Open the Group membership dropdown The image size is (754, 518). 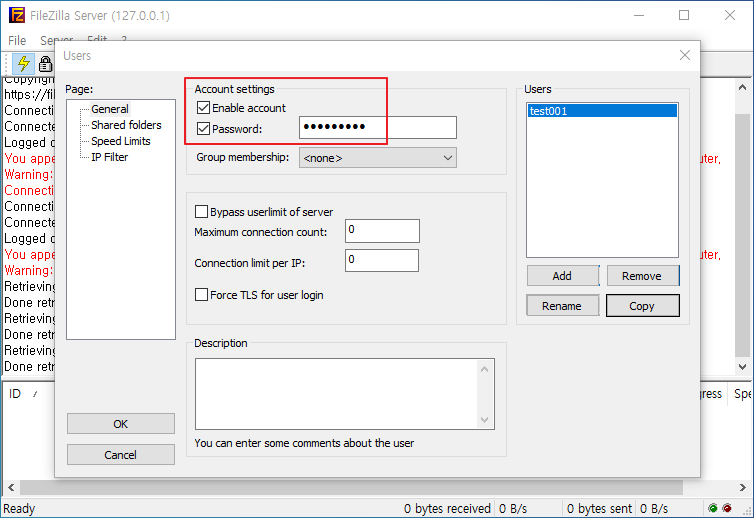click(x=377, y=158)
